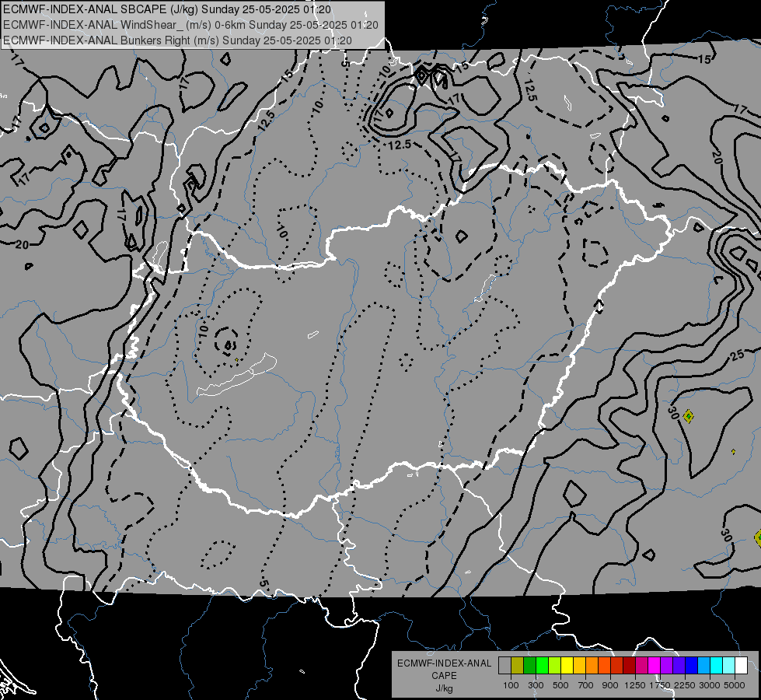761x700 pixels.
Task: Click the 20 contour label near left edge
Action: click(x=22, y=245)
